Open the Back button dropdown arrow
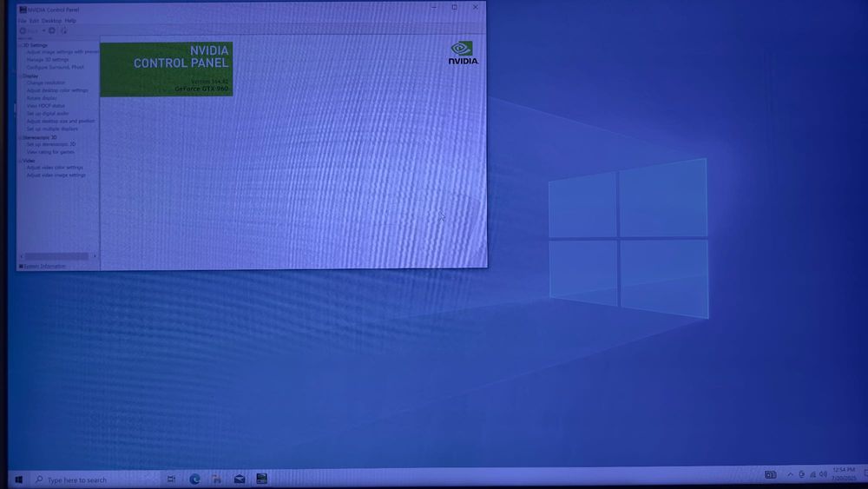 (x=43, y=31)
